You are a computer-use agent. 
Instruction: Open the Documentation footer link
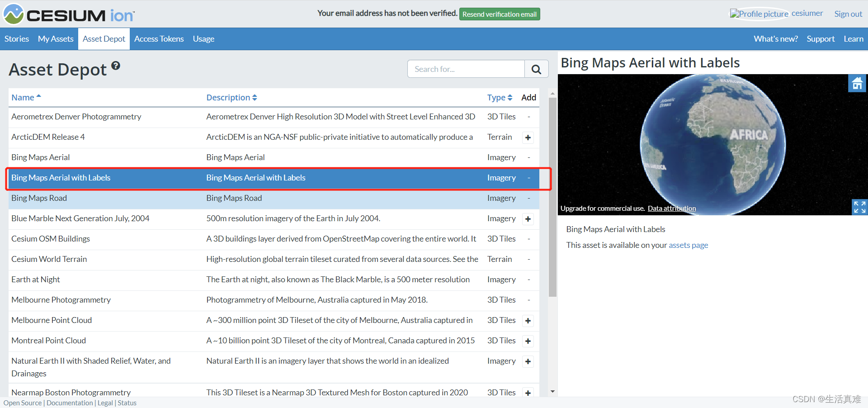click(70, 403)
